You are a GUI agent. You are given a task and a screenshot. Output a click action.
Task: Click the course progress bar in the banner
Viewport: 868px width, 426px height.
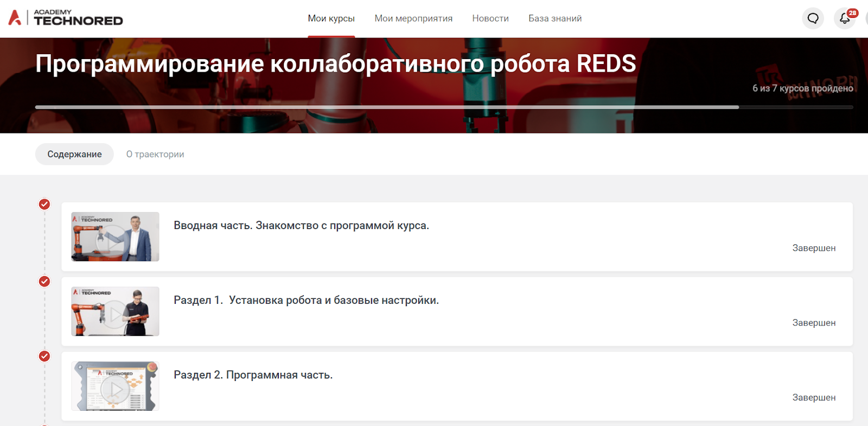point(444,107)
